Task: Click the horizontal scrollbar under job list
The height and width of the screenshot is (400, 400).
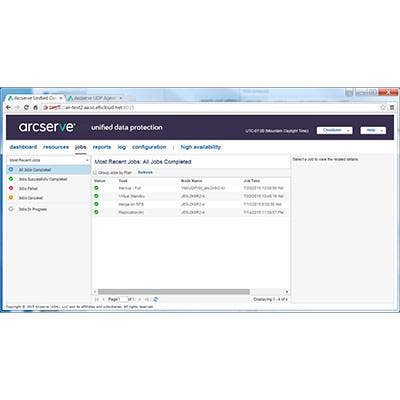Action: [174, 292]
